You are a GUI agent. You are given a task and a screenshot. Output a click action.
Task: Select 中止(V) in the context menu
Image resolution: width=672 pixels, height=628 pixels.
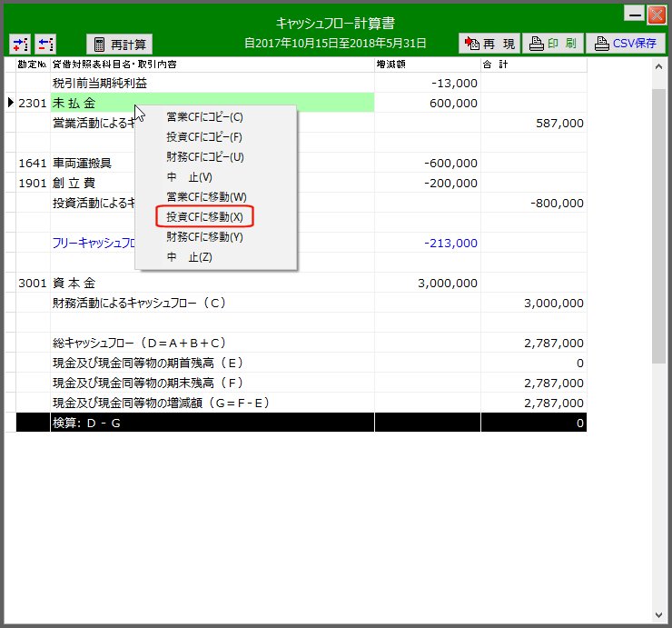tap(190, 177)
